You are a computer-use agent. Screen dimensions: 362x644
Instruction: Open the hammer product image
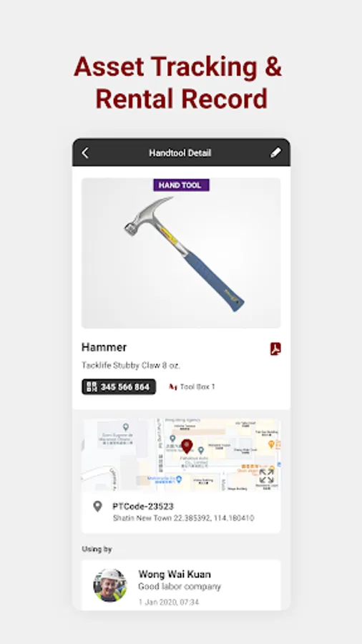181,253
